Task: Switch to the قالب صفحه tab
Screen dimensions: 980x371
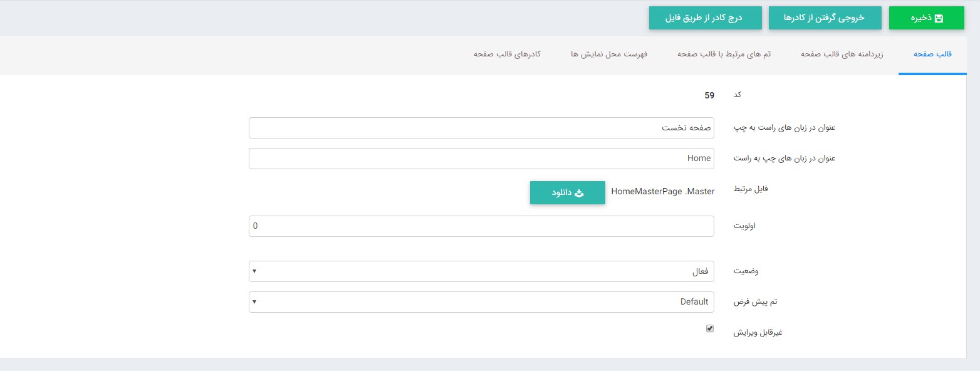Action: [x=932, y=55]
